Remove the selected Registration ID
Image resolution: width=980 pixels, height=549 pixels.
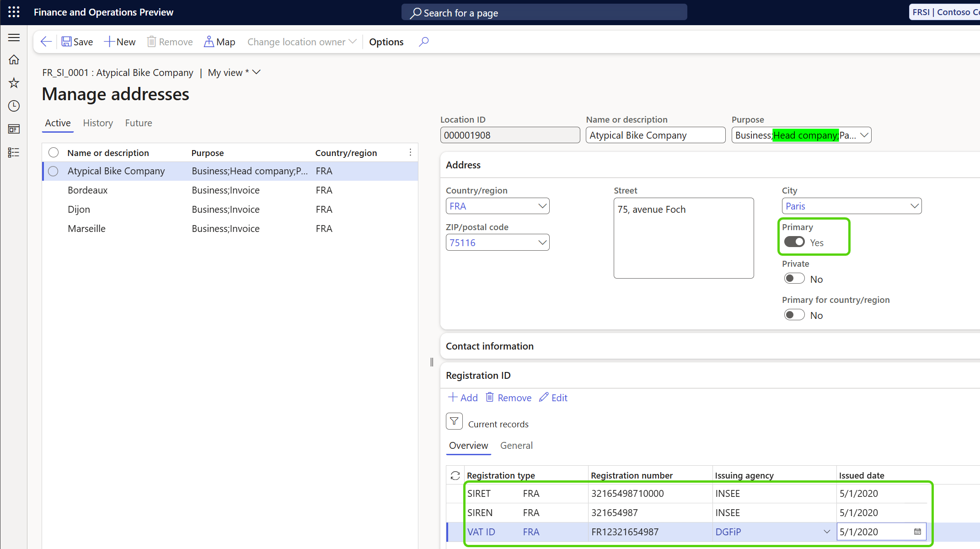tap(509, 398)
